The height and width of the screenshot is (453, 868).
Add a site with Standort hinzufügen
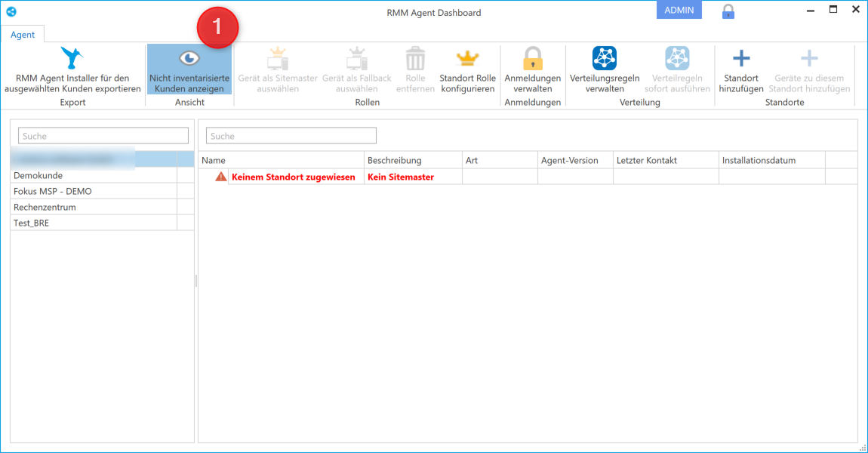741,69
